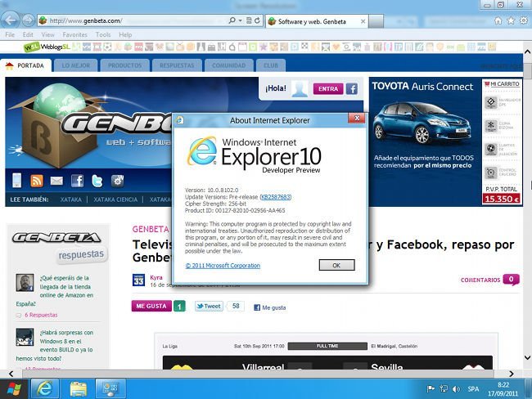Close the About Internet Explorer dialog
Image resolution: width=532 pixels, height=399 pixels.
click(x=357, y=118)
